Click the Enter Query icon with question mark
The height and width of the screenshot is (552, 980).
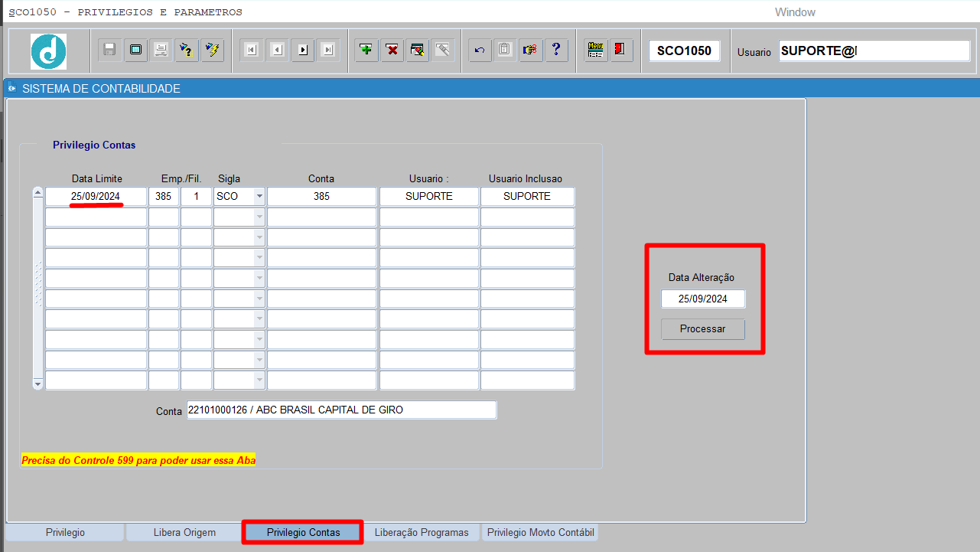click(x=186, y=50)
